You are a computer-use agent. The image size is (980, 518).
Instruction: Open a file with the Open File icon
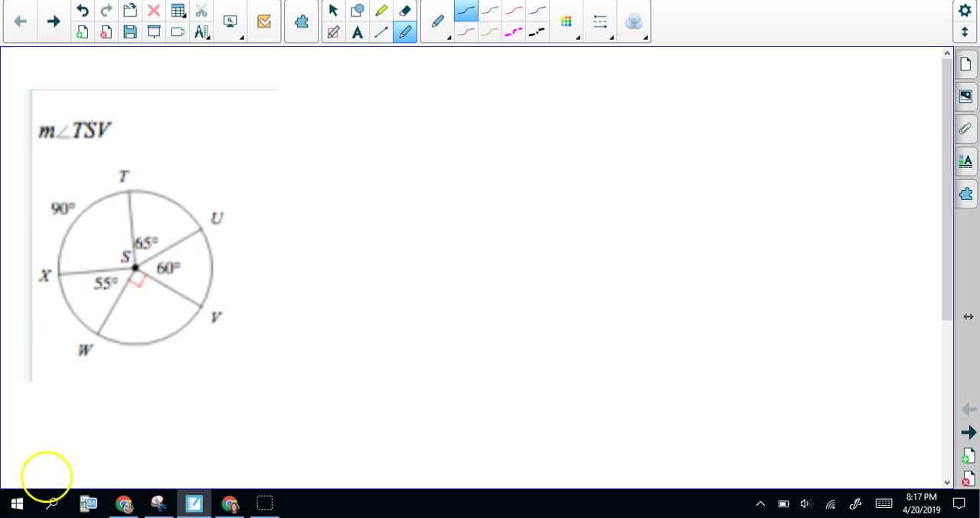130,11
